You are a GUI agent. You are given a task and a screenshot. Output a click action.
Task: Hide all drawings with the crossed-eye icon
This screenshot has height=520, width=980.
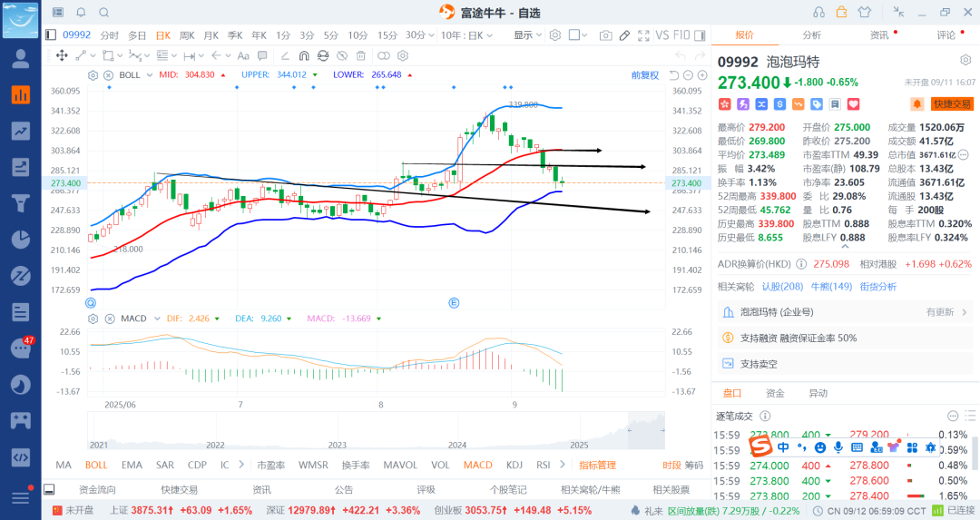(x=342, y=55)
